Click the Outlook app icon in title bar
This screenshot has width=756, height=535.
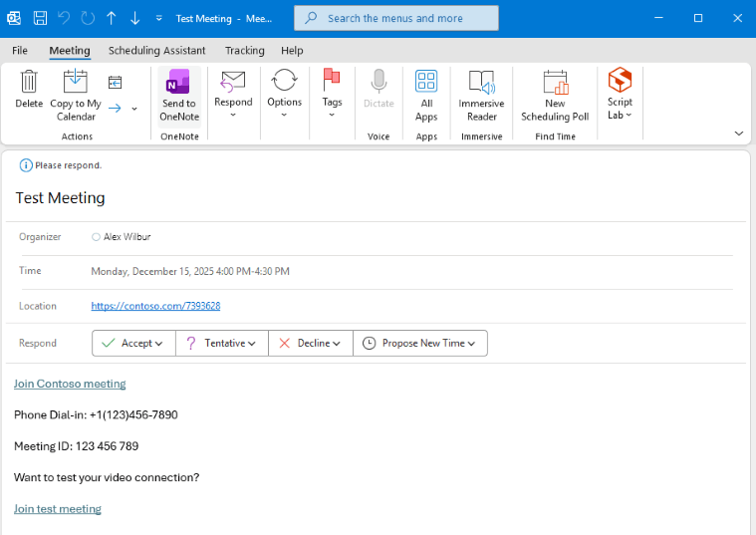tap(14, 18)
